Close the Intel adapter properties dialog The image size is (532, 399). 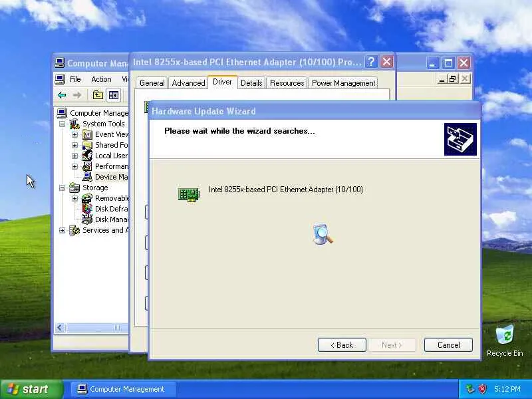click(386, 62)
